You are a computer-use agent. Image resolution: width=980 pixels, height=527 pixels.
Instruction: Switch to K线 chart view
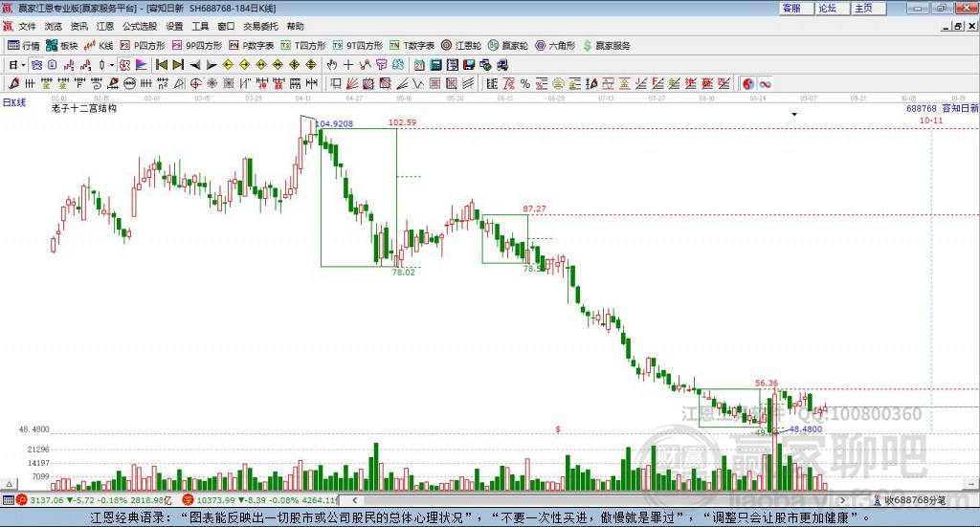pyautogui.click(x=100, y=46)
